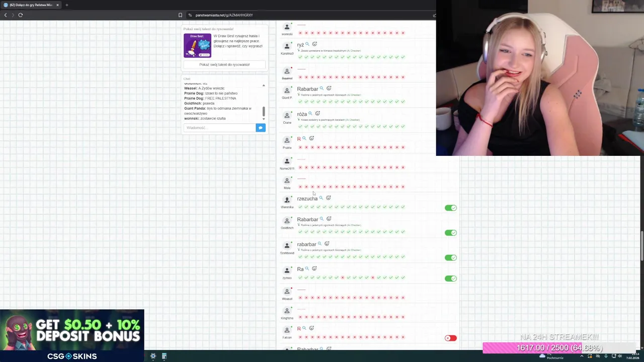644x362 pixels.
Task: Open emoji reaction for ryż answer
Action: tap(314, 44)
